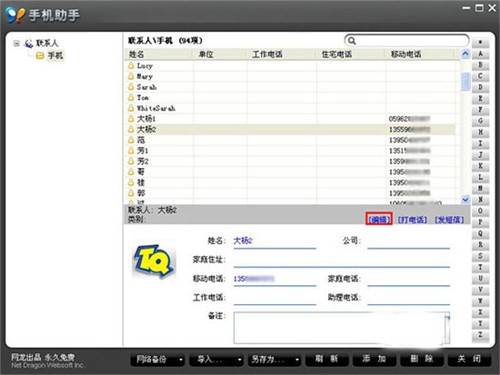Image resolution: width=500 pixels, height=375 pixels.
Task: Jump to letter Z in alphabet index
Action: click(480, 335)
